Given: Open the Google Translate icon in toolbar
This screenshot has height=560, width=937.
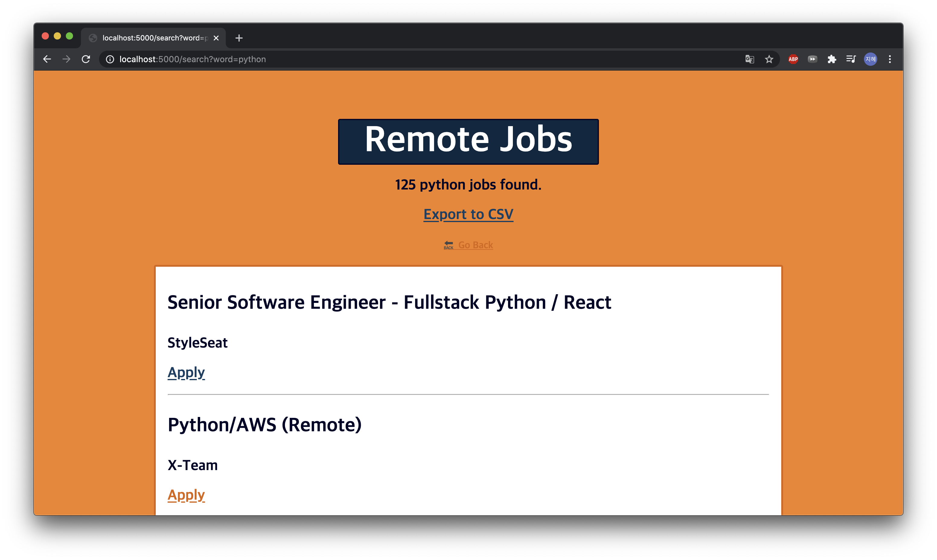Looking at the screenshot, I should tap(749, 59).
